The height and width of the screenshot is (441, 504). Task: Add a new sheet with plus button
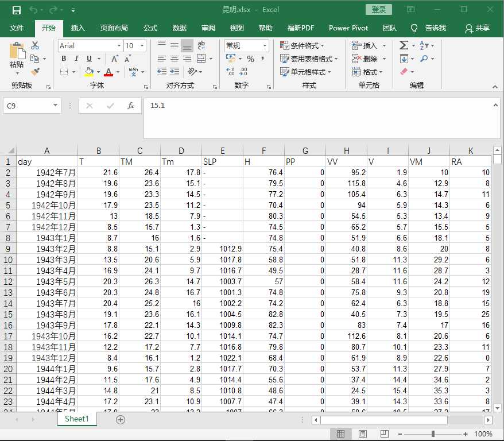click(121, 419)
